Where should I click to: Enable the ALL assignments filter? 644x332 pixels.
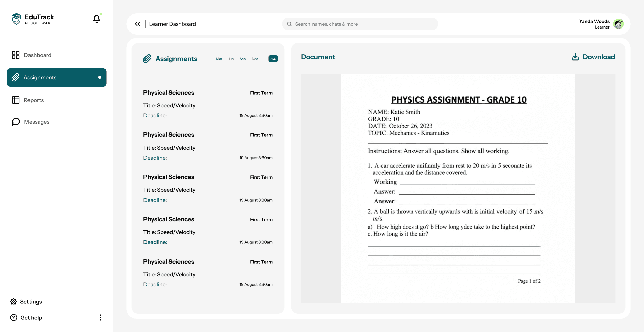[x=273, y=59]
